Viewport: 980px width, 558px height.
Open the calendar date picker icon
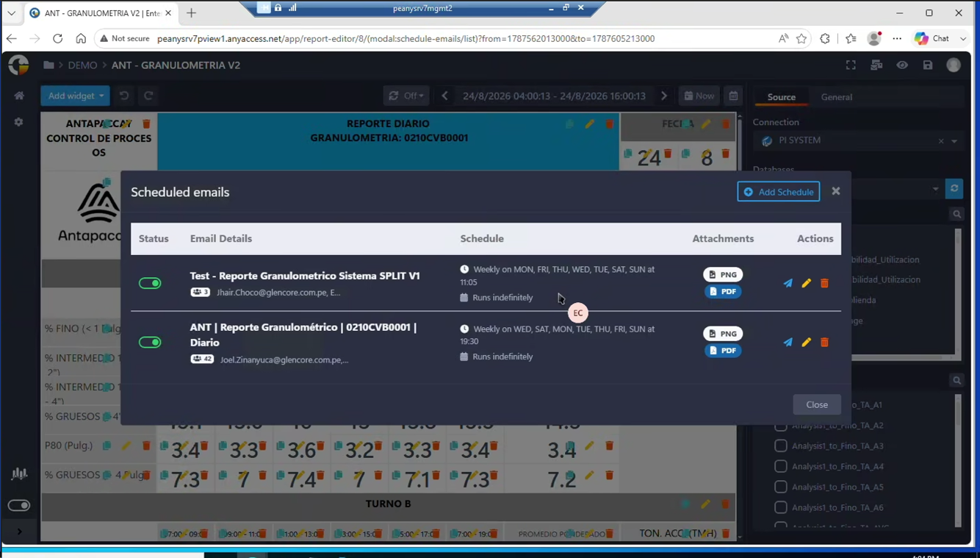tap(733, 96)
